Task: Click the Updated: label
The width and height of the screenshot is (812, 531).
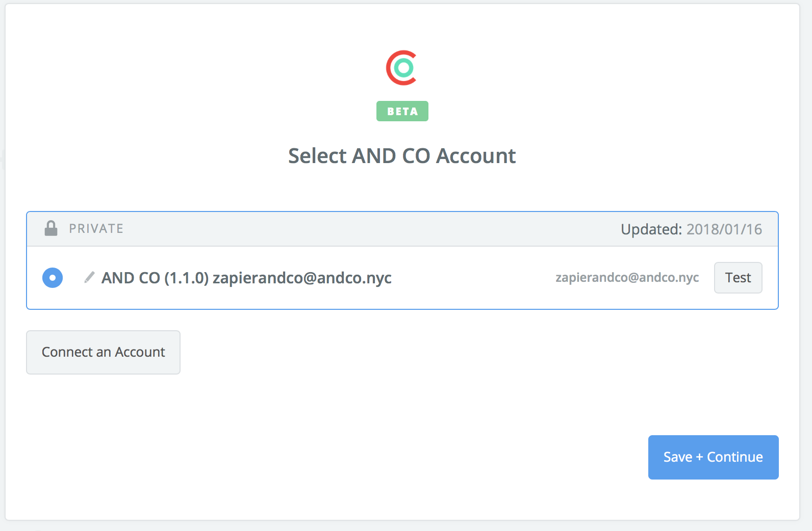Action: coord(651,229)
